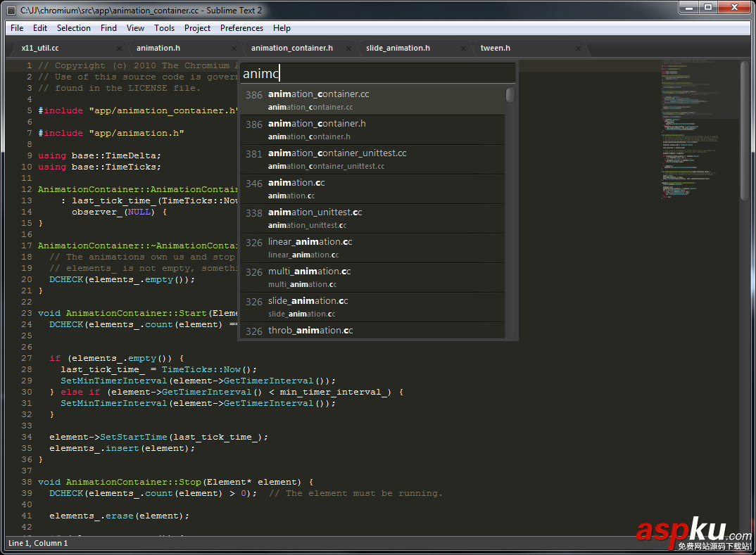Open the File menu
The image size is (756, 555).
tap(17, 28)
